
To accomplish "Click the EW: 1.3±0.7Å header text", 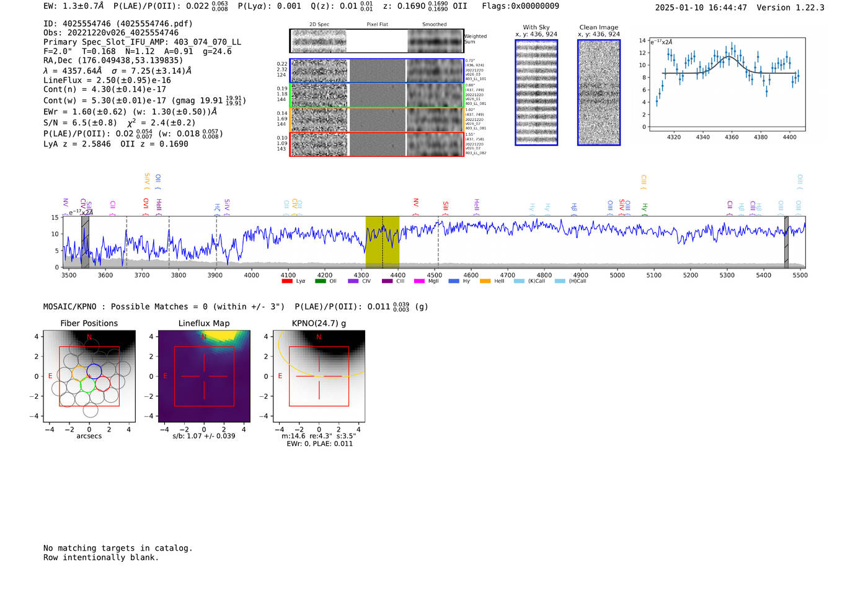I will pos(74,6).
